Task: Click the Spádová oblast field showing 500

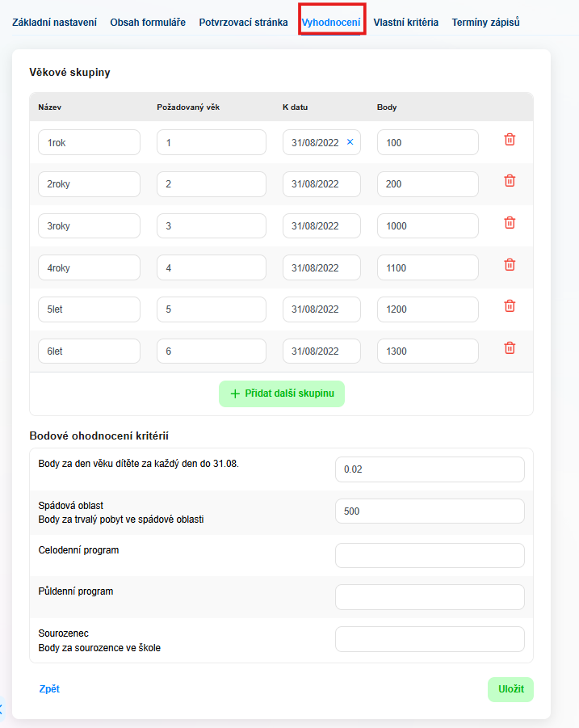Action: click(429, 511)
